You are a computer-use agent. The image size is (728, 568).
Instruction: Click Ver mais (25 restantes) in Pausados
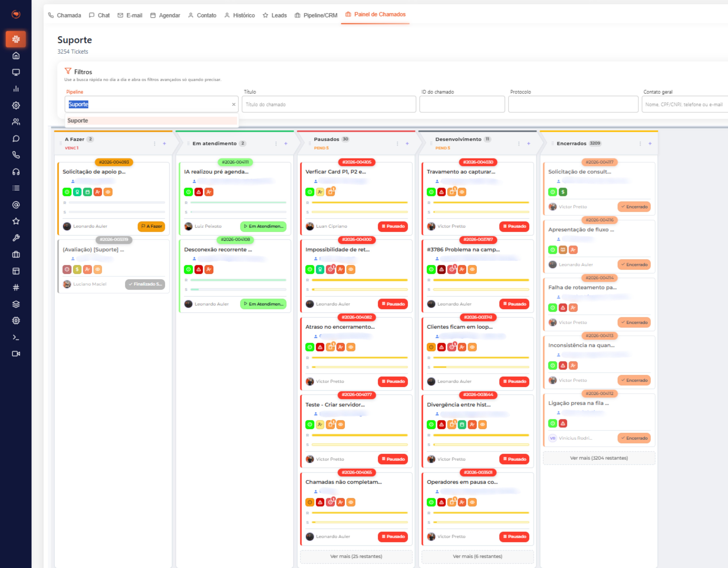[x=356, y=556]
